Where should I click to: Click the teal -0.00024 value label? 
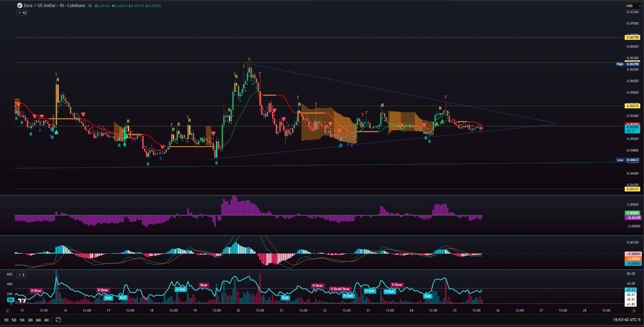coord(633,263)
